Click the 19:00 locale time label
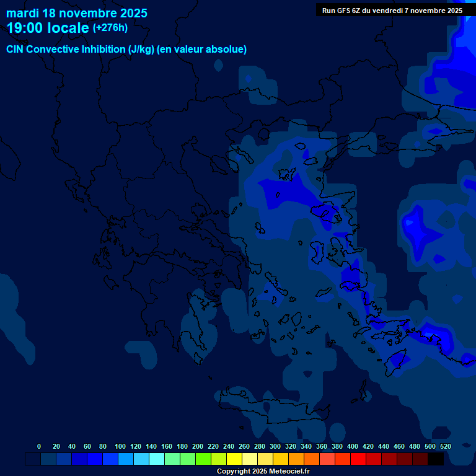Viewport: 476px width, 476px height. pos(48,28)
